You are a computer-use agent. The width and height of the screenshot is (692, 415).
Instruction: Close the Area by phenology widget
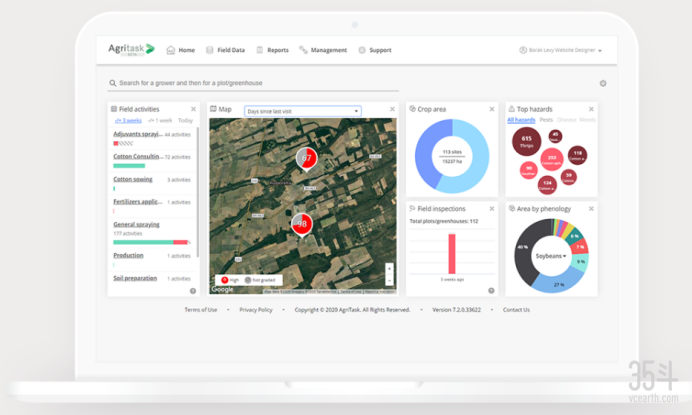click(x=591, y=209)
